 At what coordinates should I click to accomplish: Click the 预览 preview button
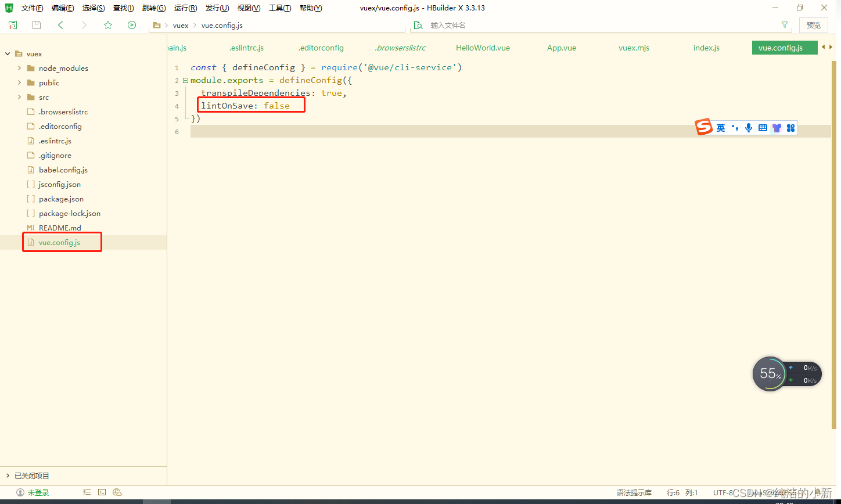click(x=814, y=25)
